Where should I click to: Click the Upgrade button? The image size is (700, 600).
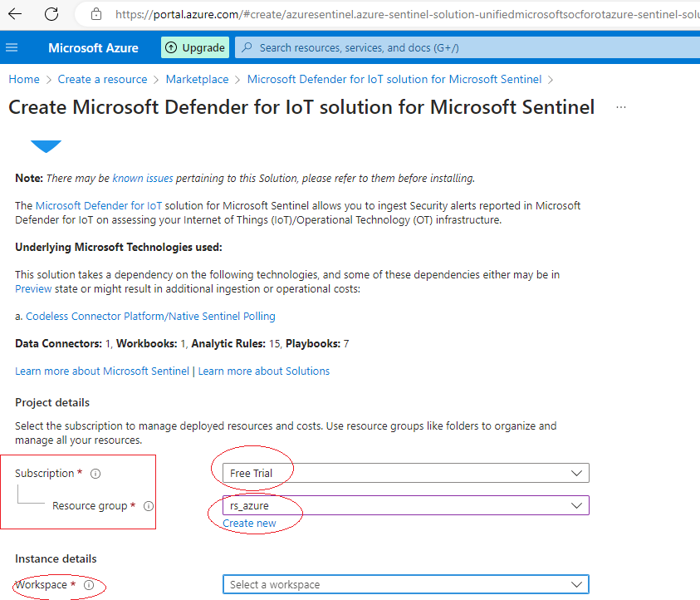click(x=194, y=47)
